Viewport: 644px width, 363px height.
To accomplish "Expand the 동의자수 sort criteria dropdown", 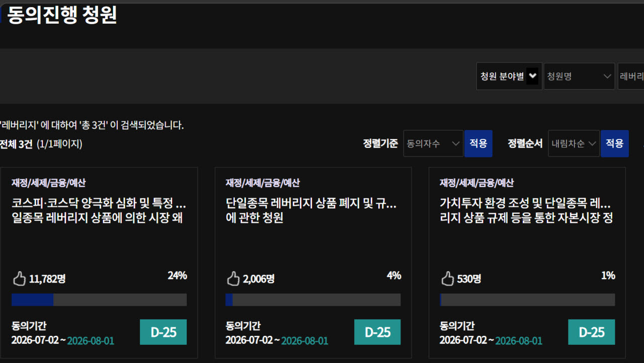I will pos(433,143).
